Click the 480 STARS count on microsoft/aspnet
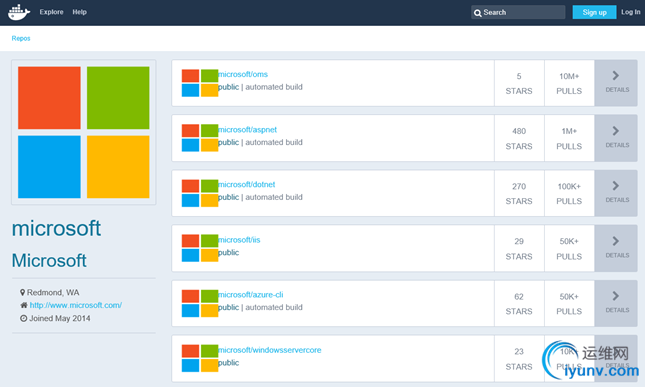The height and width of the screenshot is (387, 645). [x=519, y=139]
